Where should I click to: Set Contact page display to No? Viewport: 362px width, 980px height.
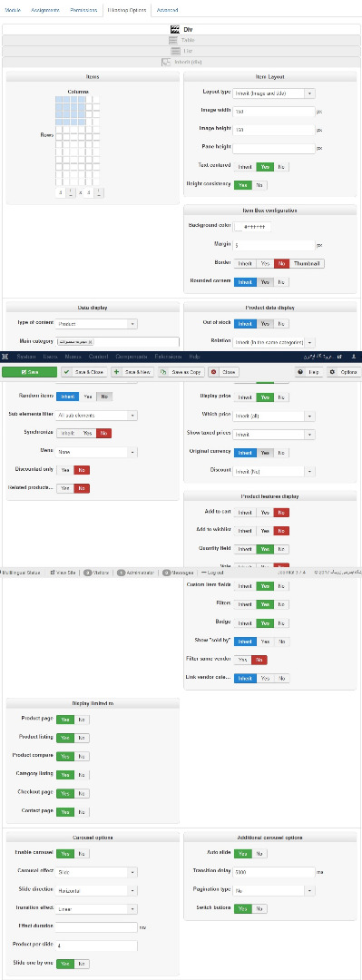(x=82, y=812)
